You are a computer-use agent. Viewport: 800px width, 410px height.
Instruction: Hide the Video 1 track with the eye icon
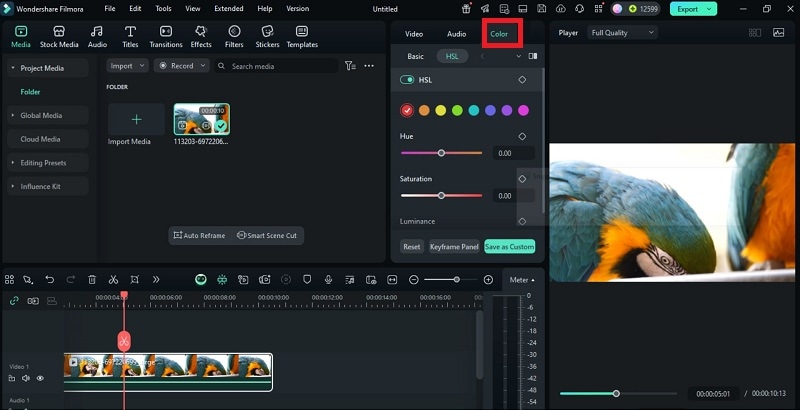40,378
